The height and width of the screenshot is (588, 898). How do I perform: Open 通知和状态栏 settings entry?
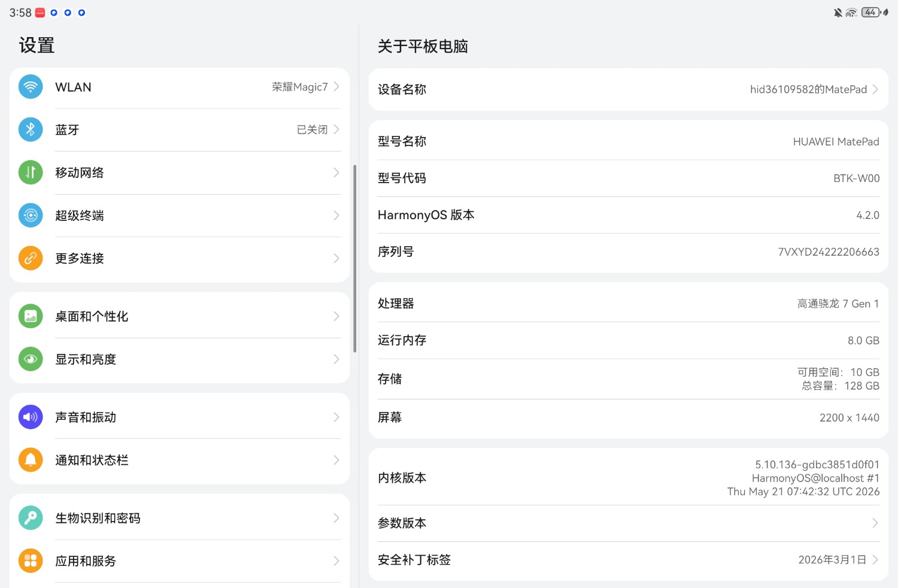pyautogui.click(x=180, y=460)
